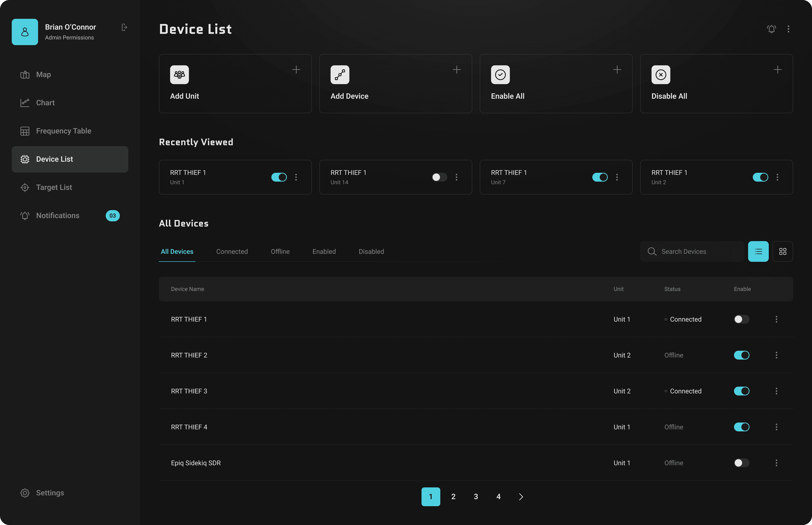Click the Add Device card icon

pyautogui.click(x=340, y=75)
